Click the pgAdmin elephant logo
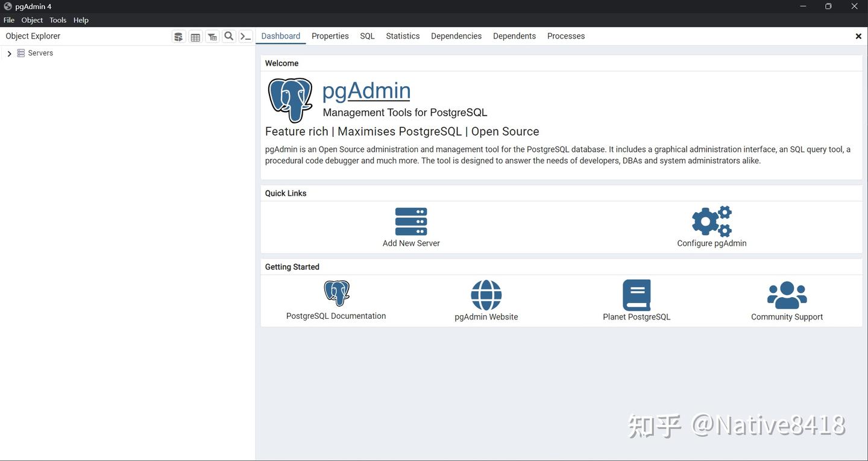Image resolution: width=868 pixels, height=461 pixels. (290, 99)
